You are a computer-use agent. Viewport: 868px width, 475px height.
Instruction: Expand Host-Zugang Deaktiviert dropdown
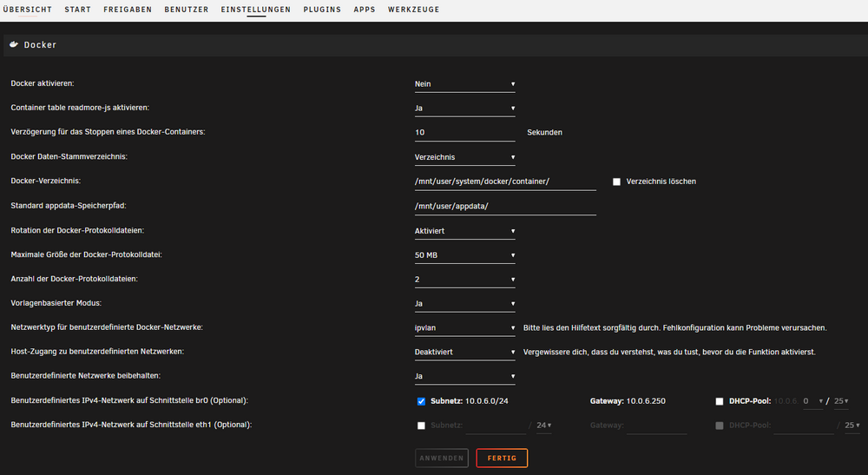(465, 352)
